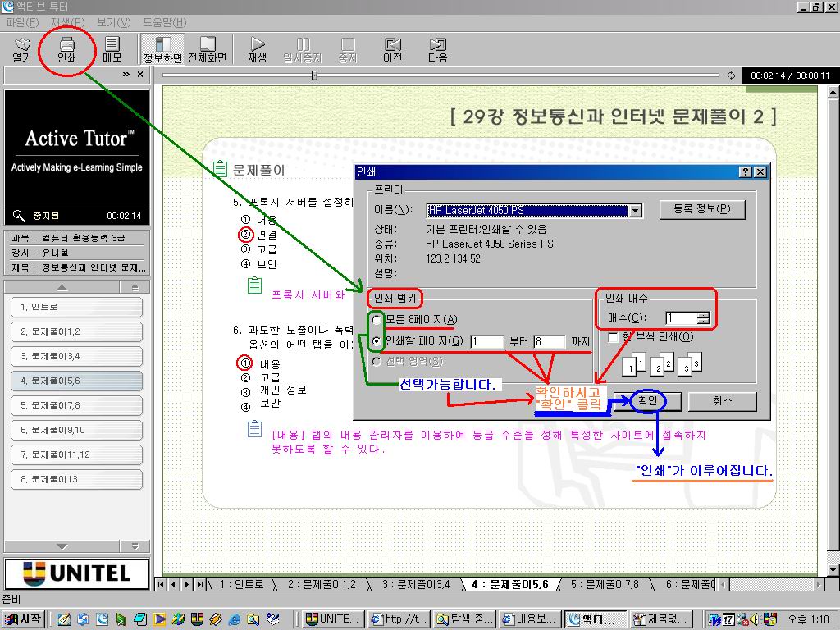Select the 모든 8페이지 radio button
This screenshot has height=630, width=840.
[377, 319]
